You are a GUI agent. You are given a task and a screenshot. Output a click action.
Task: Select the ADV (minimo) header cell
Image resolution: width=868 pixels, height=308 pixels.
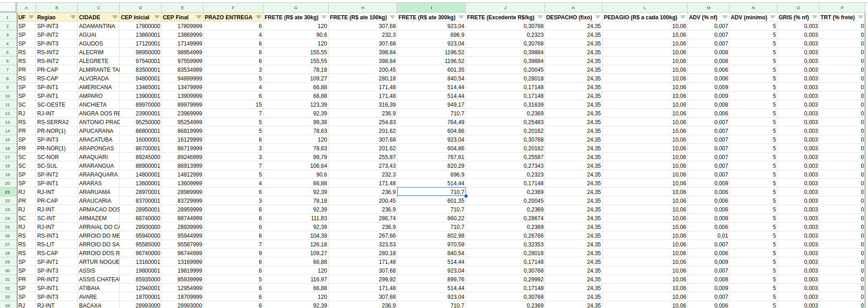coord(753,17)
